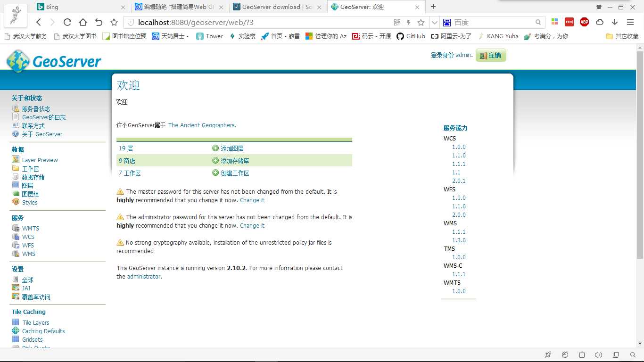Open the GitHub bookmark
644x362 pixels.
pos(411,36)
